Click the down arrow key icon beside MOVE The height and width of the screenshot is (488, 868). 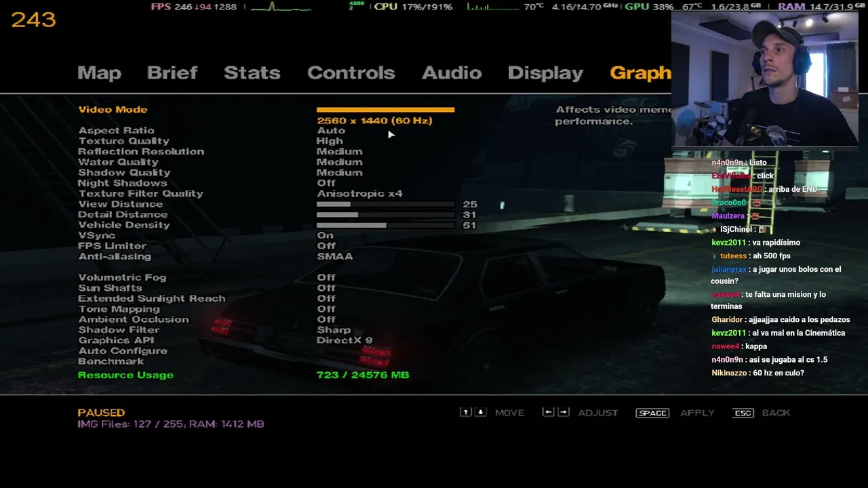(x=480, y=412)
